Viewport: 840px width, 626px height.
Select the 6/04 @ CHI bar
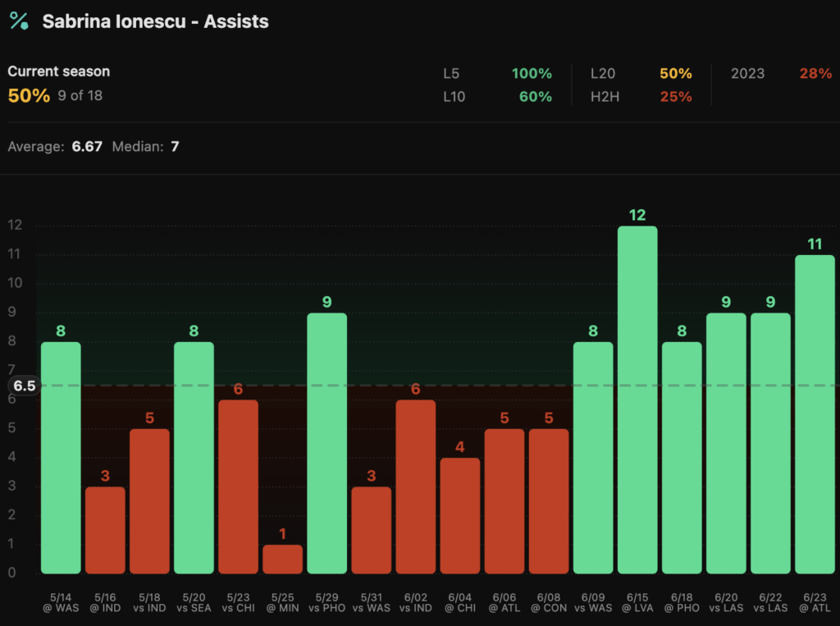click(460, 515)
